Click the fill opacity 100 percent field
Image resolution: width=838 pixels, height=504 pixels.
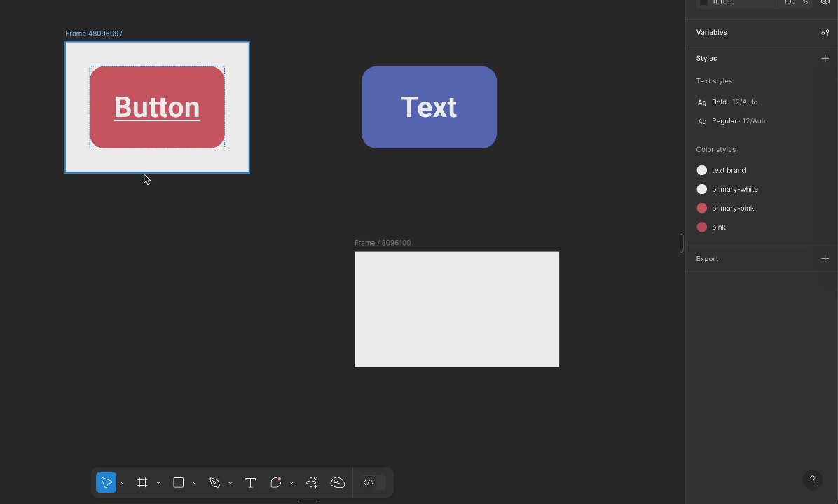tap(795, 3)
